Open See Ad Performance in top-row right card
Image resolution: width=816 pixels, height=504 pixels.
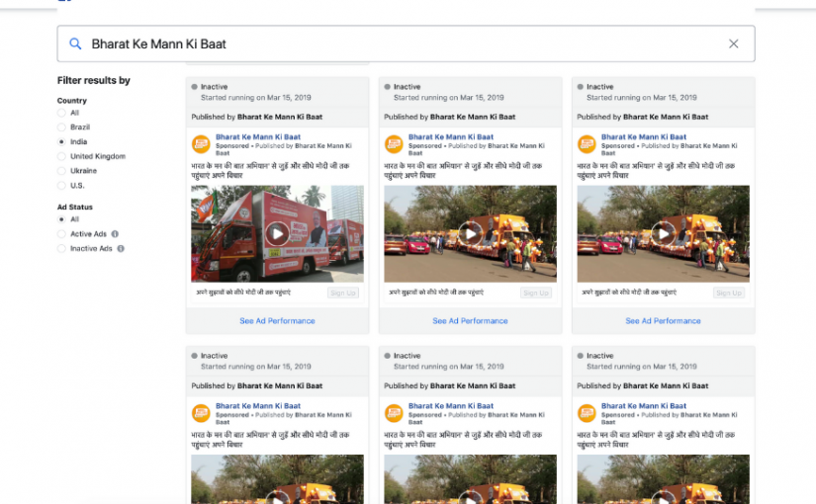(x=663, y=321)
